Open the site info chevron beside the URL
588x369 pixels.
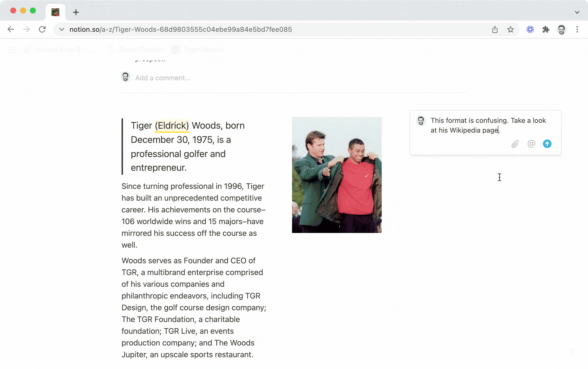(61, 29)
